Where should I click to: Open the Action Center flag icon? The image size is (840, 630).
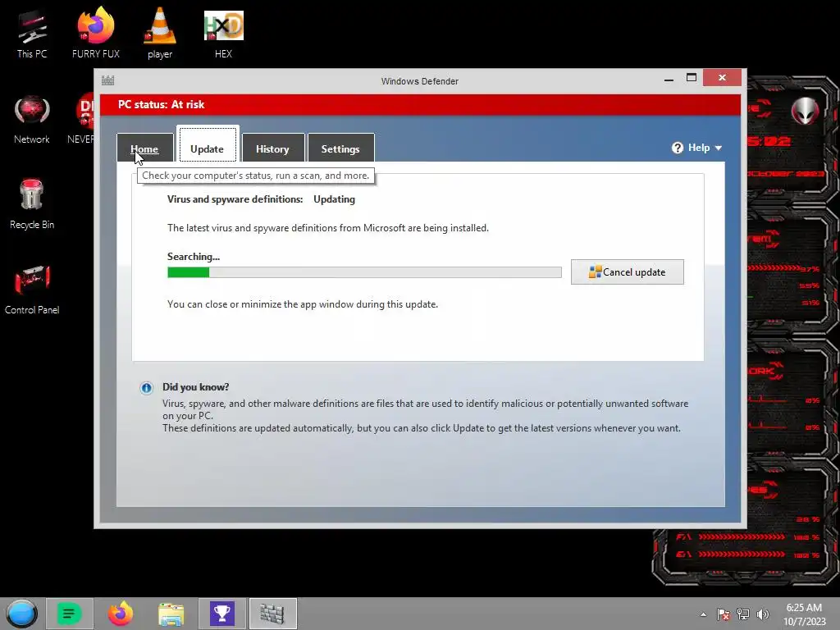(x=724, y=614)
